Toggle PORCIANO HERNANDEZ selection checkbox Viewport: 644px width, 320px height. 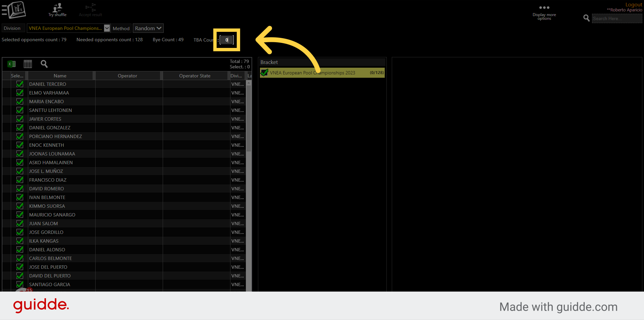point(20,136)
